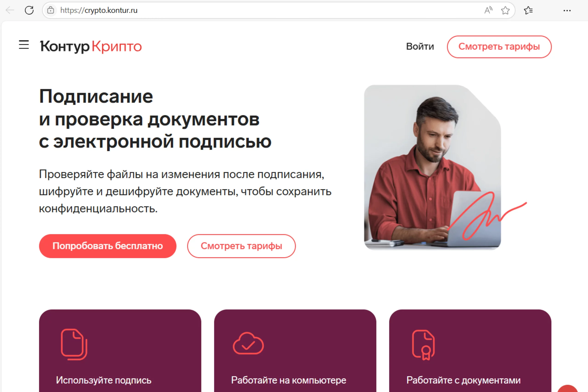Go back using the browser arrow

coord(10,10)
